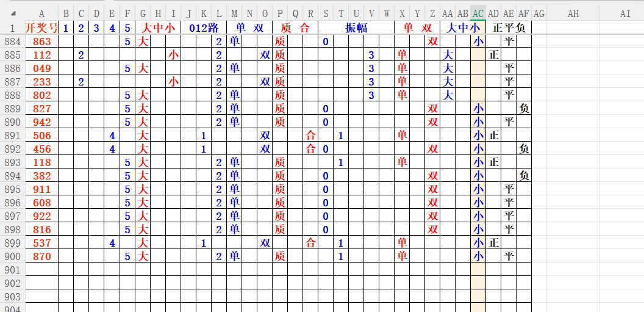
Task: Click cell with lottery number 827
Action: pyautogui.click(x=41, y=109)
